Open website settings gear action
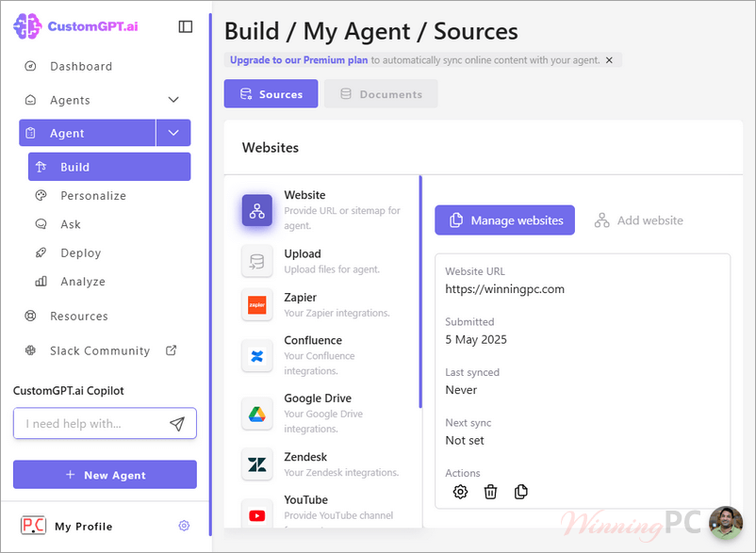Viewport: 756px width, 553px height. (x=460, y=492)
